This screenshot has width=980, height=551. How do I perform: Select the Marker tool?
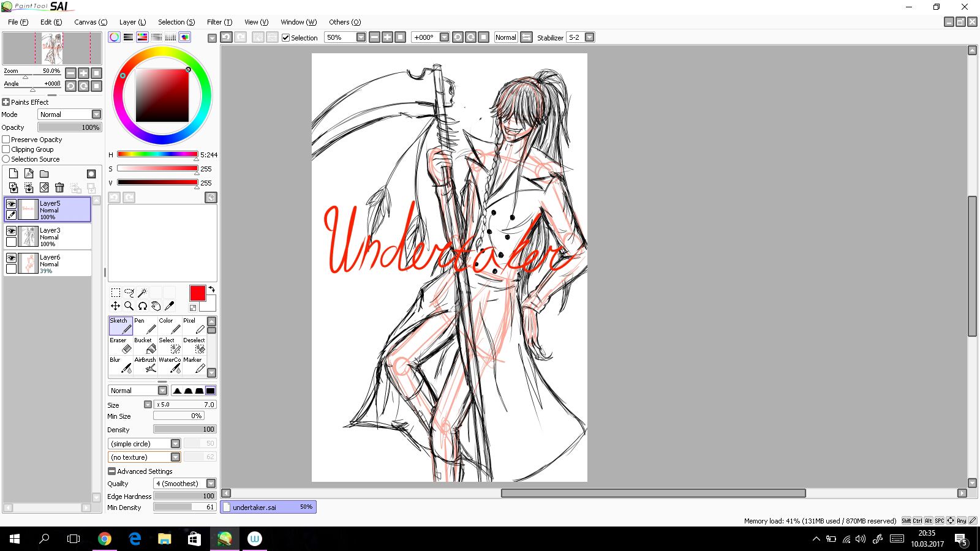point(194,365)
